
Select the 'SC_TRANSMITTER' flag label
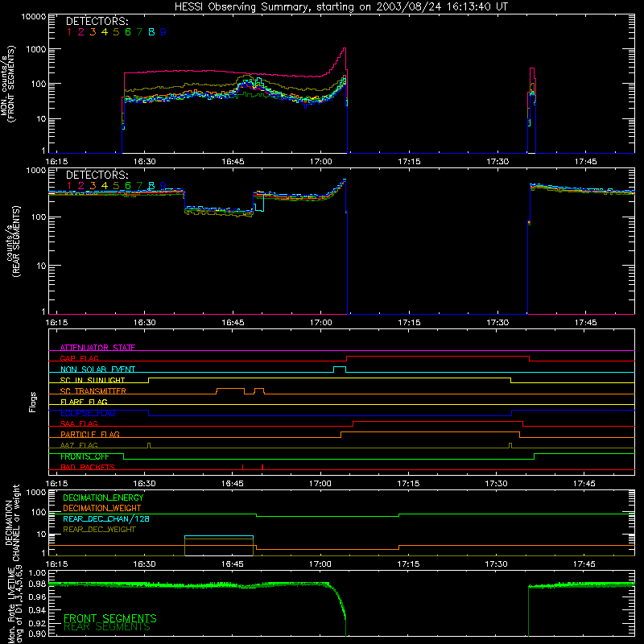tap(93, 391)
